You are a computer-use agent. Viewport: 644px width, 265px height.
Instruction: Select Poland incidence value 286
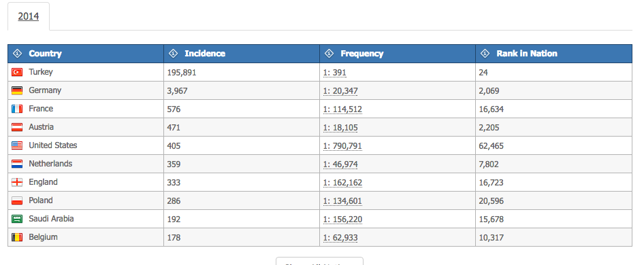174,201
